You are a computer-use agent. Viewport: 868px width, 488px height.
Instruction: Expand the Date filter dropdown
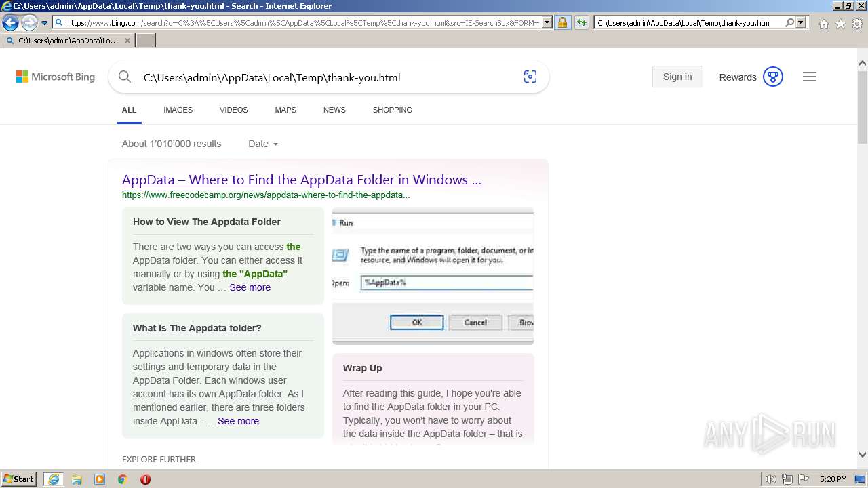pos(263,144)
